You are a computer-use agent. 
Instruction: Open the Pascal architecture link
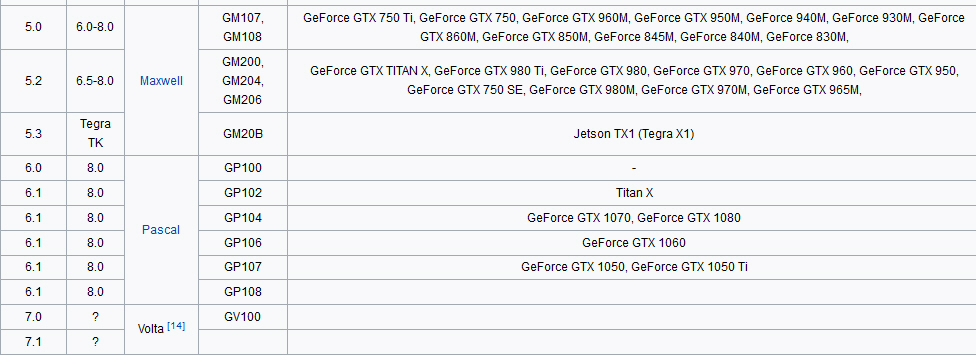tap(161, 230)
